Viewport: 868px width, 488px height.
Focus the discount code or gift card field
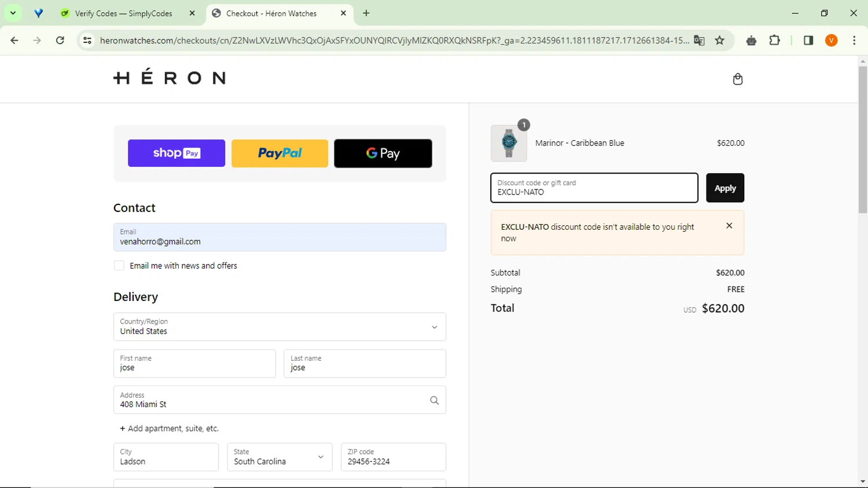click(594, 188)
